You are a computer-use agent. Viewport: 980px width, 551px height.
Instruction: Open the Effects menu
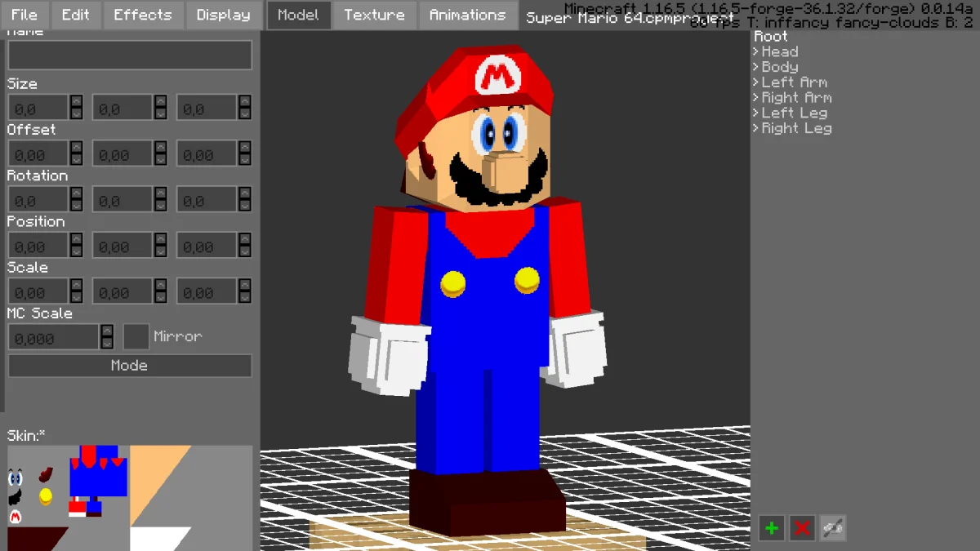pyautogui.click(x=143, y=15)
